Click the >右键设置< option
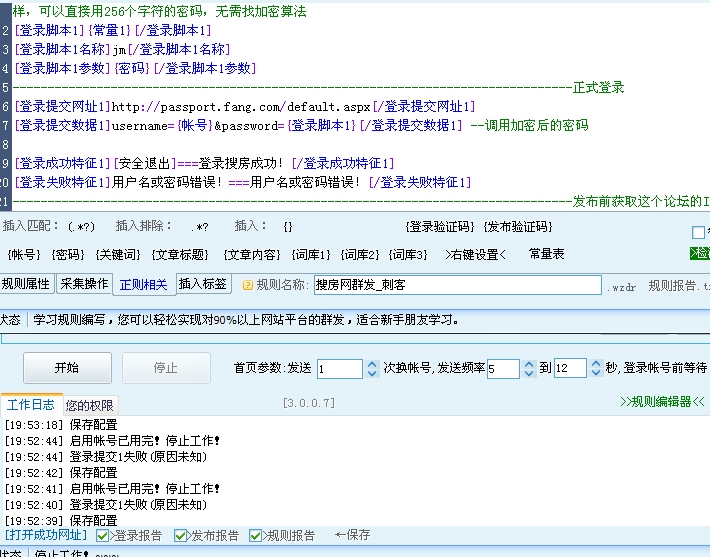710x557 pixels. pyautogui.click(x=475, y=254)
